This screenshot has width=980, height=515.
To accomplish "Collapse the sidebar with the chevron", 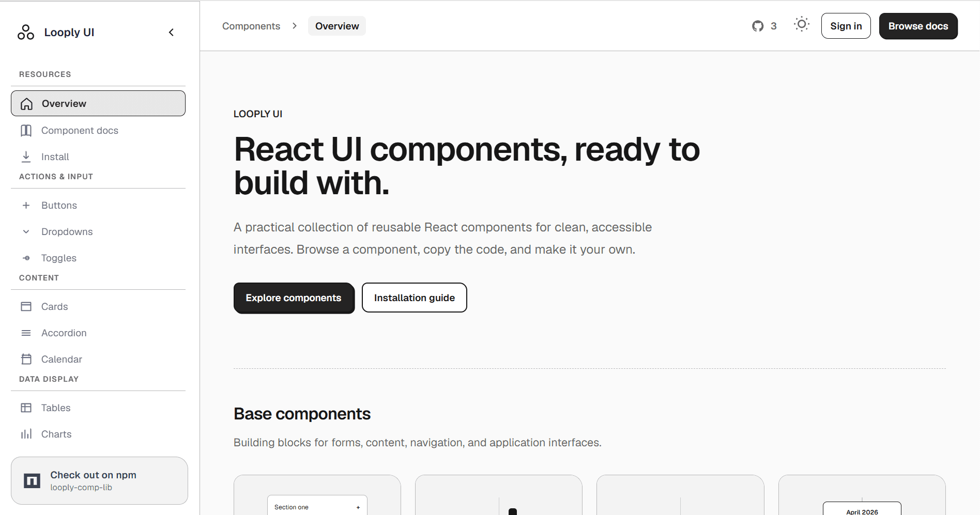I will tap(172, 33).
